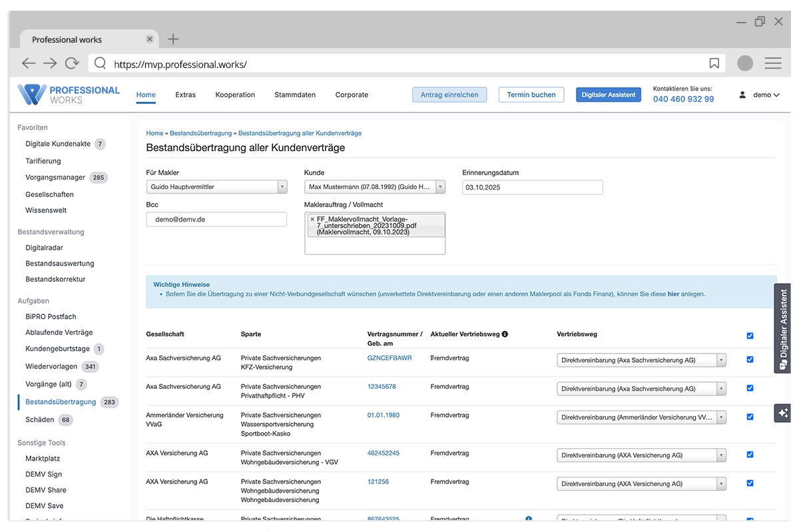Uncheck the contract 462452245 row checkbox

point(750,455)
